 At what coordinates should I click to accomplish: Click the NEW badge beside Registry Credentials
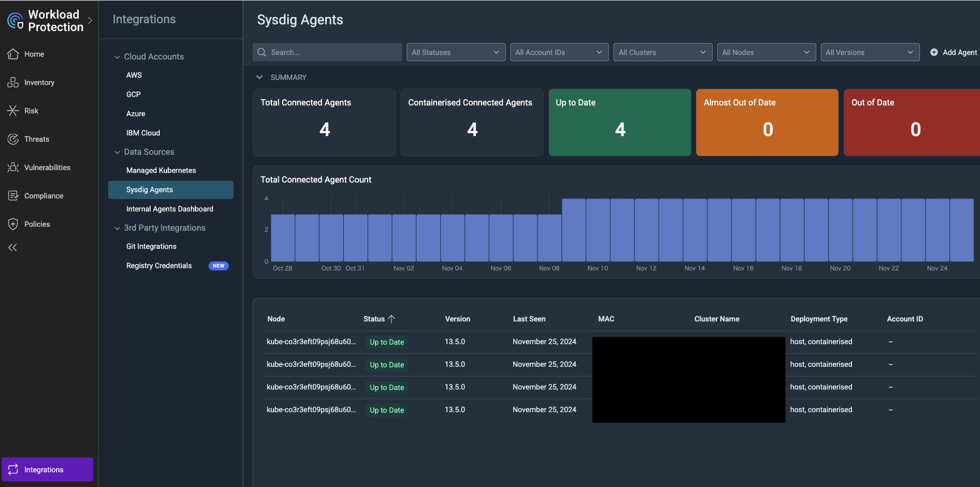[219, 266]
